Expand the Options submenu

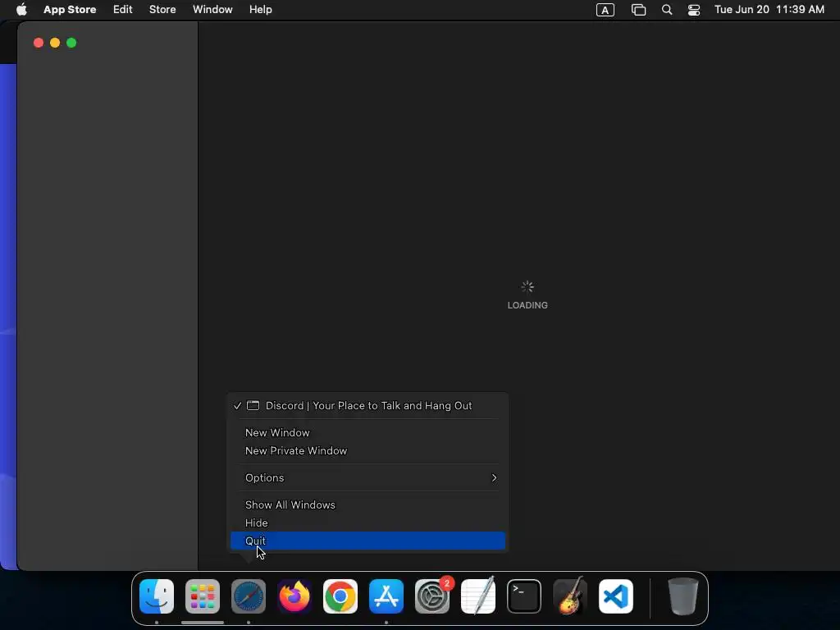[x=367, y=477]
